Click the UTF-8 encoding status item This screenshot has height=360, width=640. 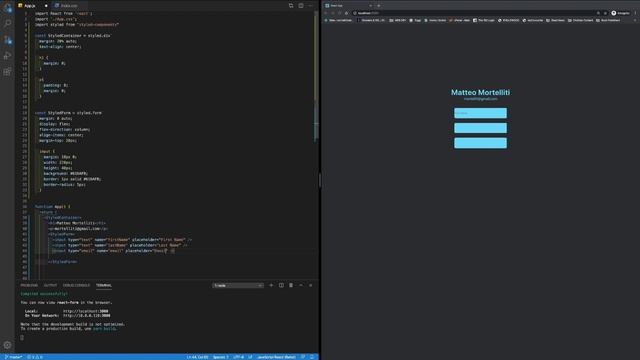click(239, 357)
